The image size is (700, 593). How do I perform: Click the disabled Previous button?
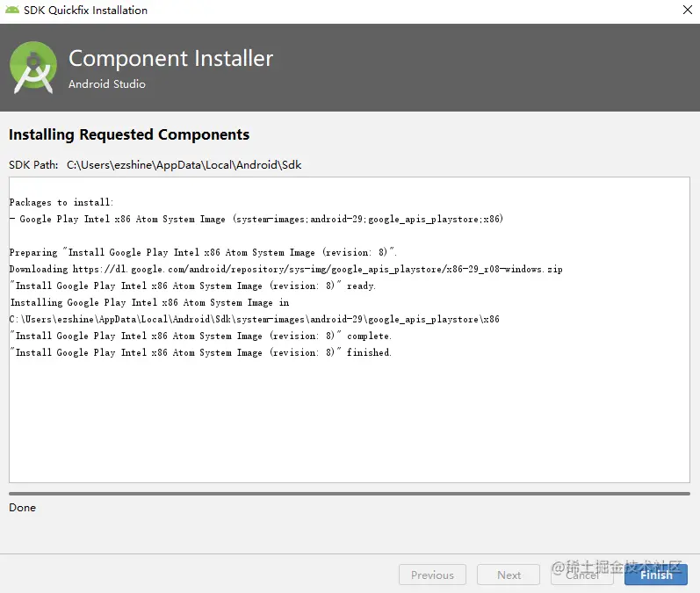[x=432, y=575]
